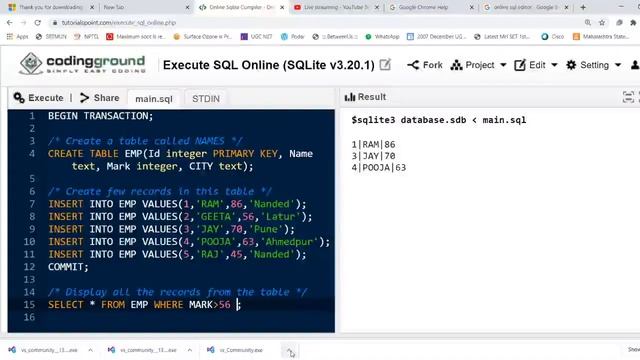Click the zoom magnifier icon in address bar
The width and height of the screenshot is (640, 360).
point(588,23)
